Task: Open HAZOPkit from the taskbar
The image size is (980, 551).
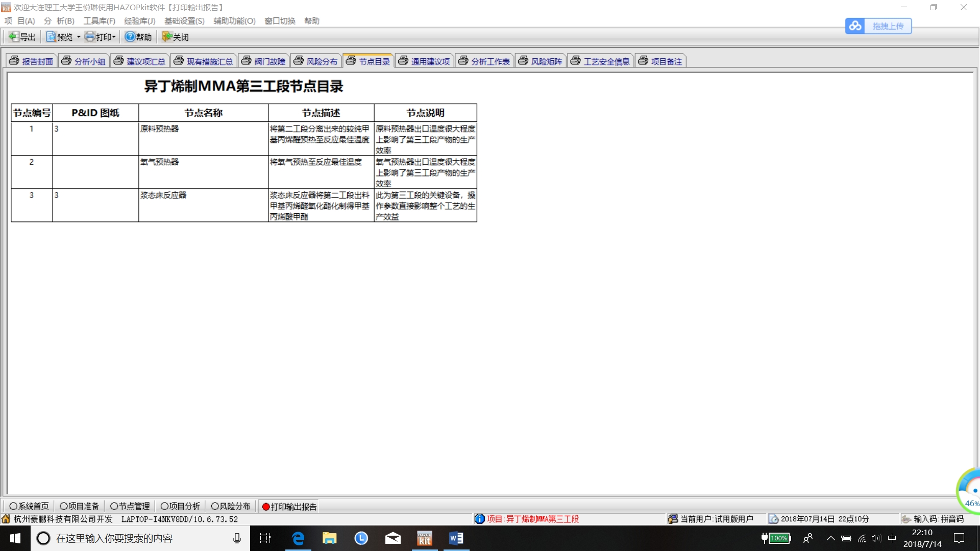Action: pos(425,538)
